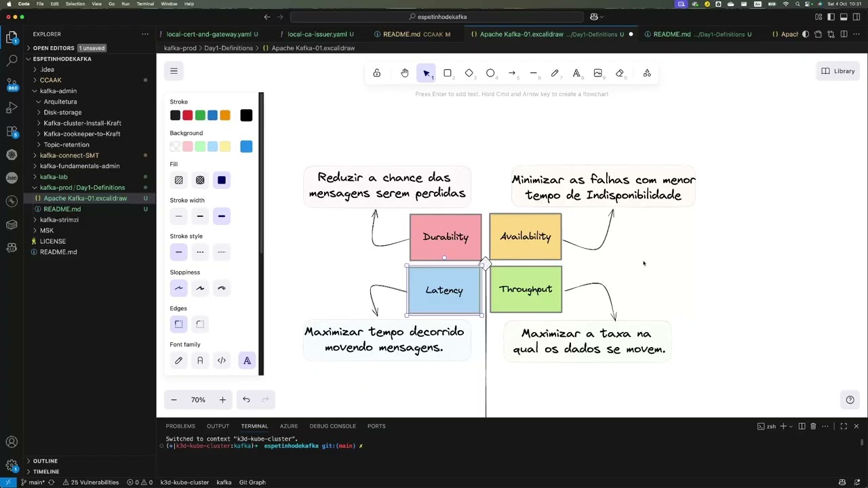Expand the kafka-lab folder
868x488 pixels.
click(54, 177)
